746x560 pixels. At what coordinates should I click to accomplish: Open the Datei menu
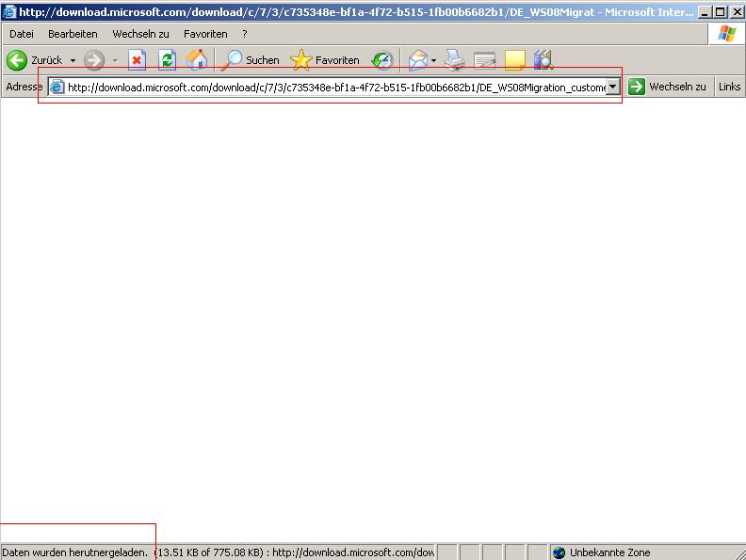(22, 34)
